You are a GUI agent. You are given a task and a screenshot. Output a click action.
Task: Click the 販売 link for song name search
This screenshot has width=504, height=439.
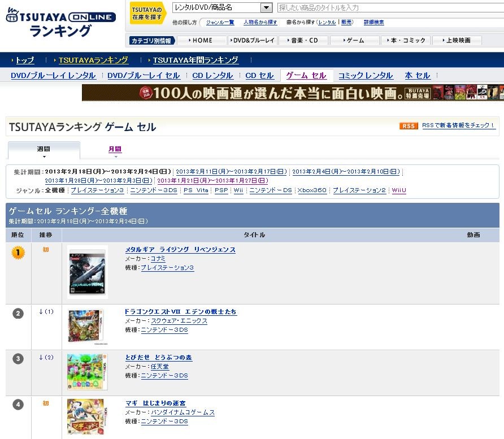click(346, 22)
